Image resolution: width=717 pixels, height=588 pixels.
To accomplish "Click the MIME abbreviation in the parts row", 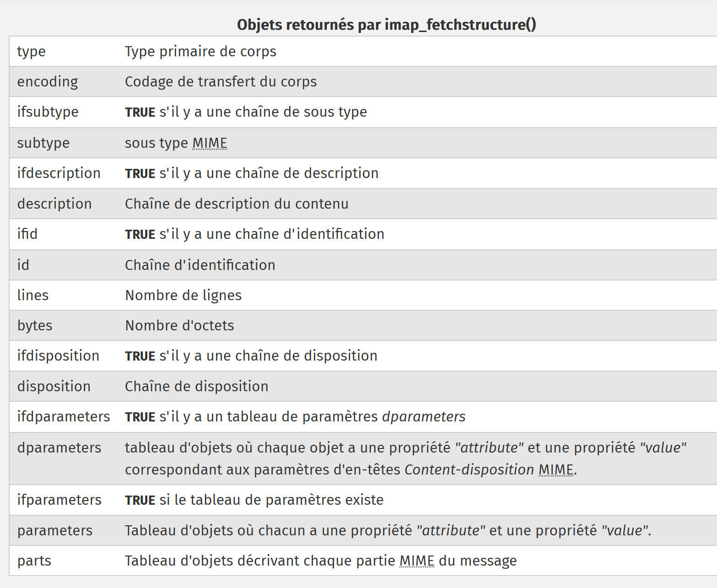I will [416, 561].
